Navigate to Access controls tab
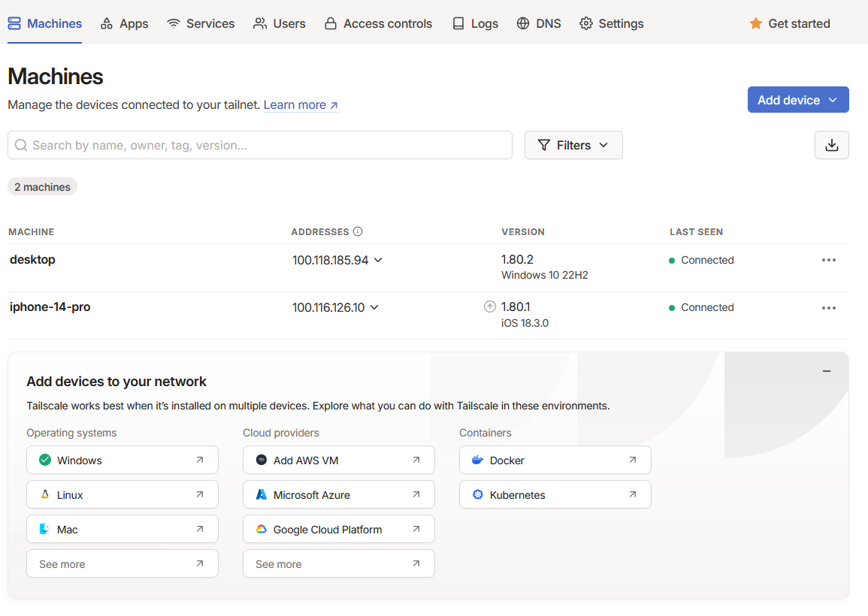868x616 pixels. click(x=378, y=23)
